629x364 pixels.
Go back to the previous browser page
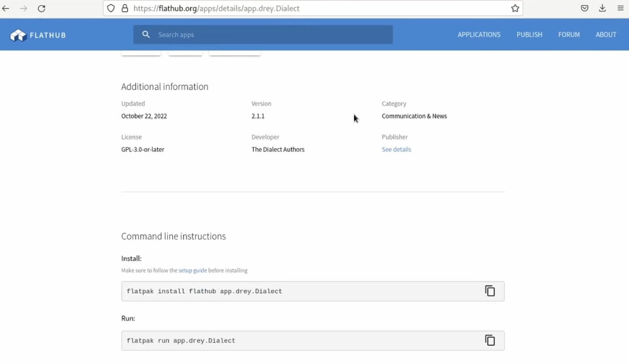(6, 9)
